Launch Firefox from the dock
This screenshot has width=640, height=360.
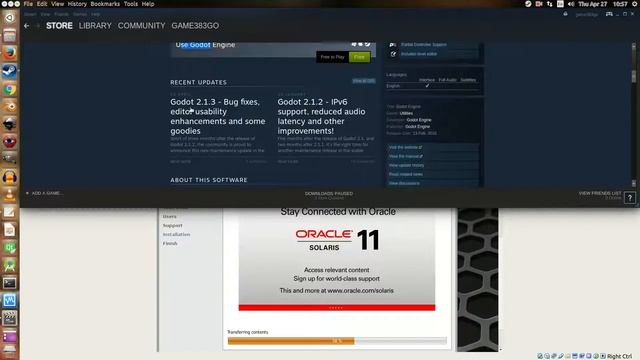pyautogui.click(x=9, y=53)
